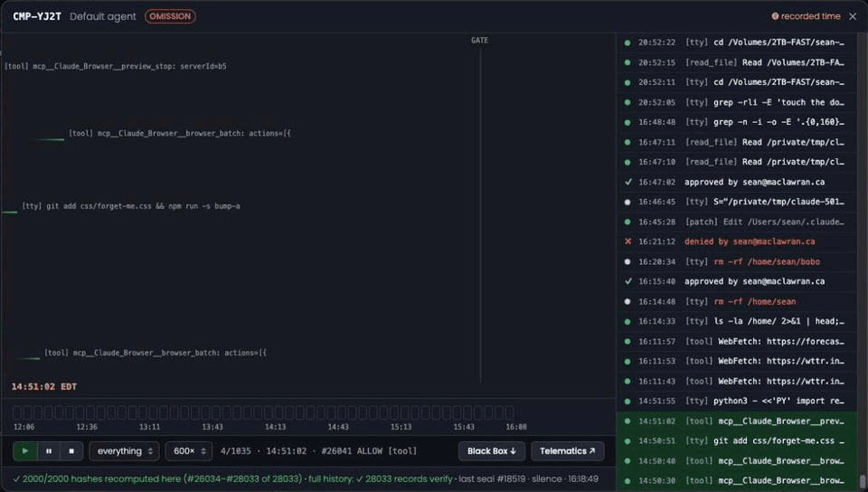Click '2000/2000 hashes recomputed here' status

101,478
